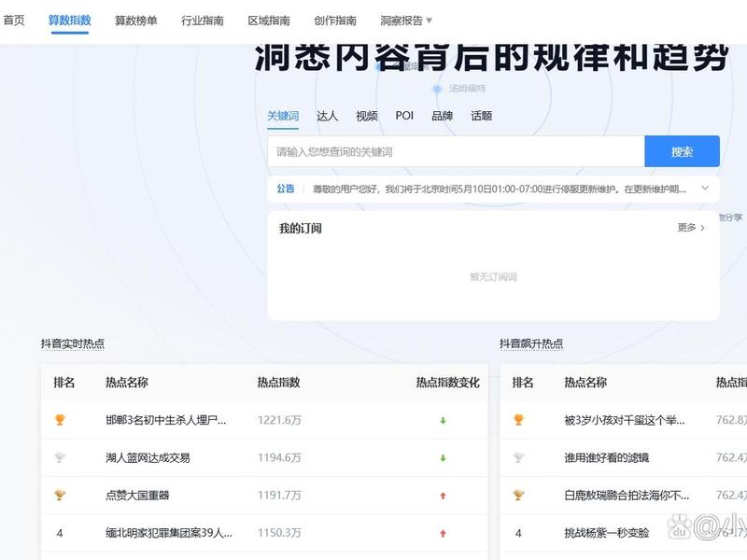Open rising topic 谁用谁好看的滤镜
The height and width of the screenshot is (560, 747).
(606, 457)
